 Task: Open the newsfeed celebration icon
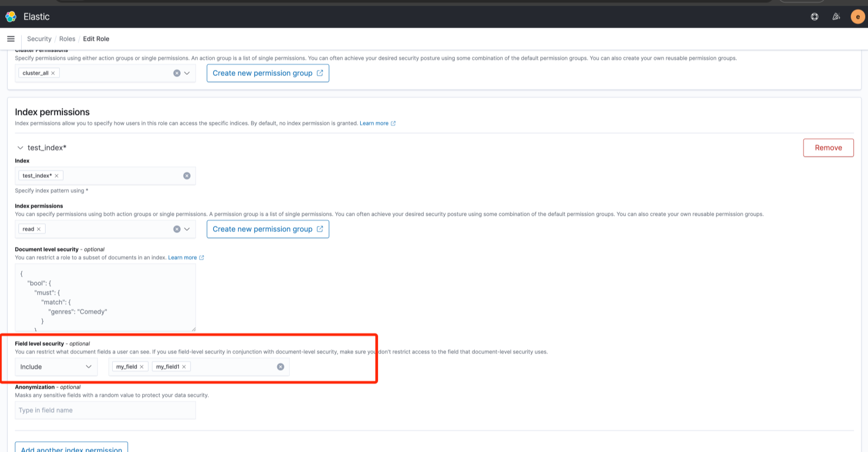(836, 17)
